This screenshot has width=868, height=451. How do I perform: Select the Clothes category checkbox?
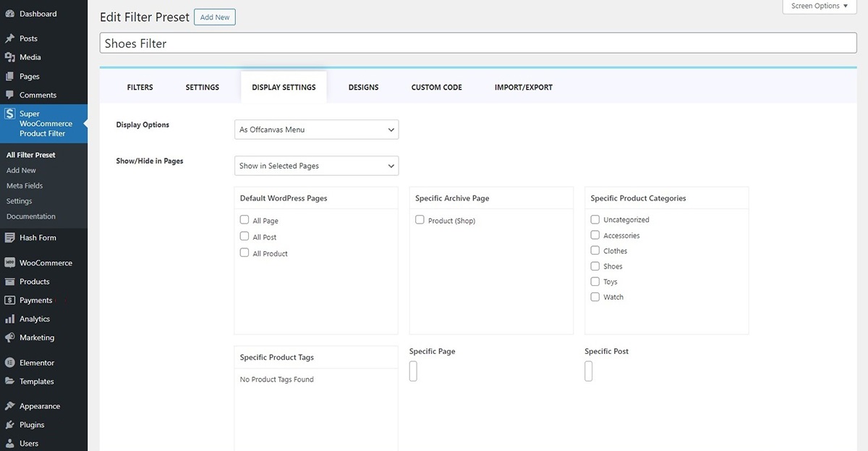pos(595,250)
